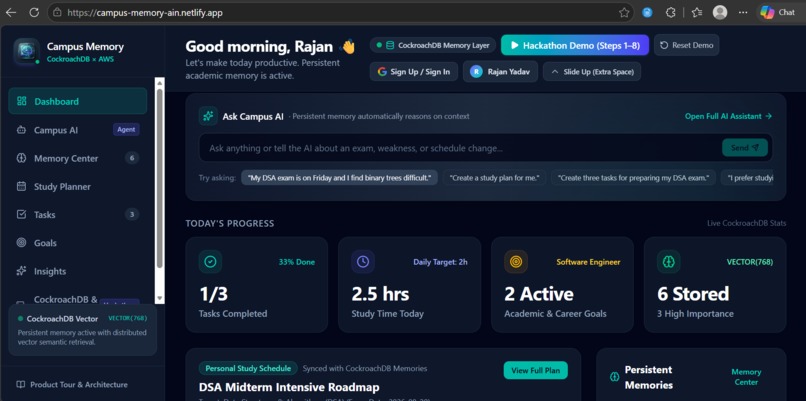806x401 pixels.
Task: Click the Persistent Memories brain icon
Action: (x=614, y=377)
